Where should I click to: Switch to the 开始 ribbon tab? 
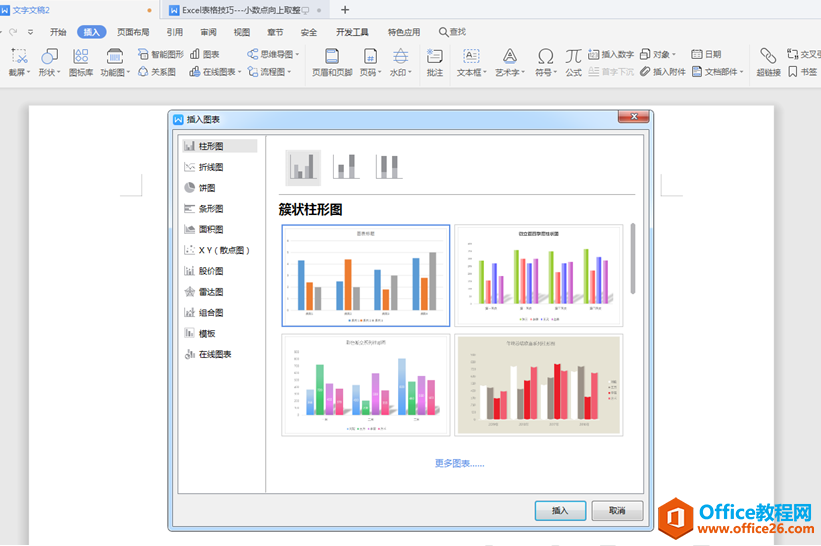58,32
